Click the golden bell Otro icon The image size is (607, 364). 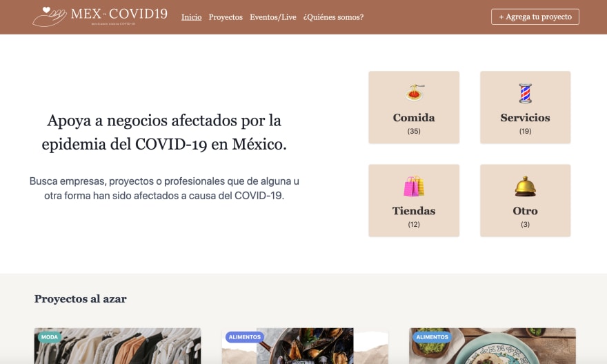[526, 186]
